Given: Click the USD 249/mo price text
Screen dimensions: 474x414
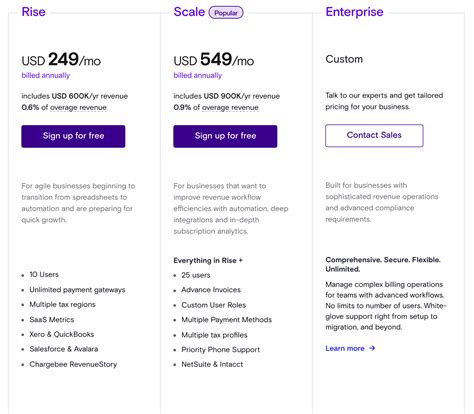Looking at the screenshot, I should pos(61,60).
